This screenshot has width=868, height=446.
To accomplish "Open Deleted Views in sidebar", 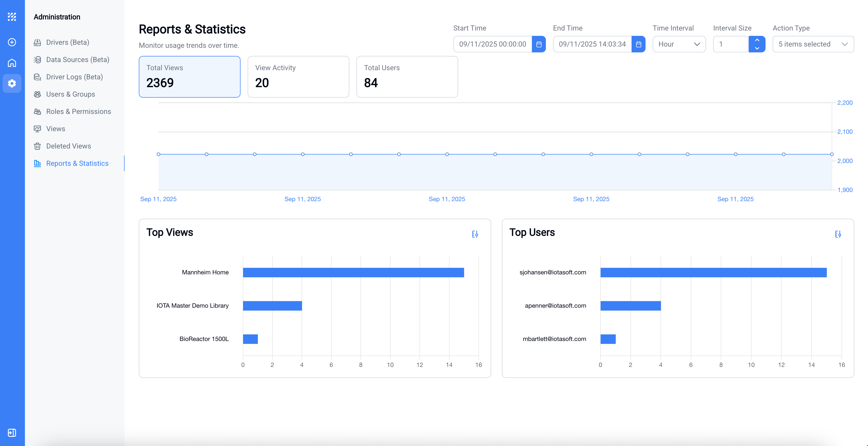I will tap(68, 146).
